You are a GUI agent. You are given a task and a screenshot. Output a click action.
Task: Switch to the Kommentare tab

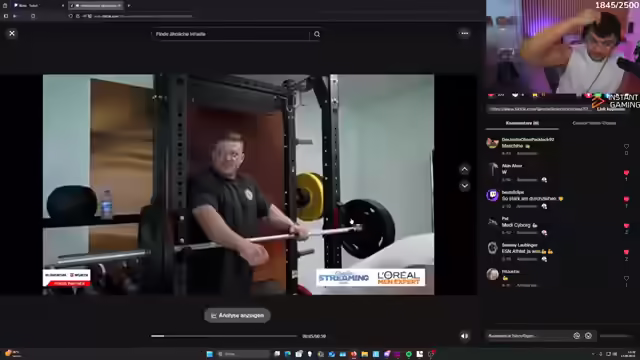(522, 123)
